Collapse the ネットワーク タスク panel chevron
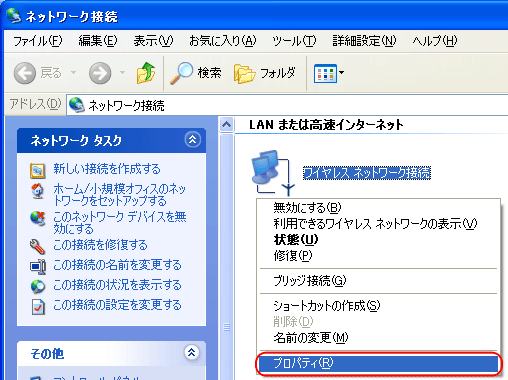The image size is (508, 380). pyautogui.click(x=193, y=140)
